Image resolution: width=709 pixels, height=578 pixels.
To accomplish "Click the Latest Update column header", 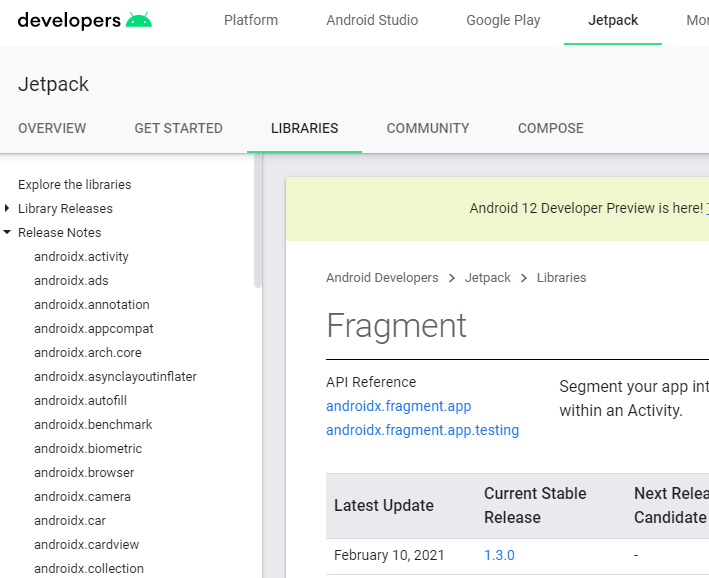I will [383, 505].
